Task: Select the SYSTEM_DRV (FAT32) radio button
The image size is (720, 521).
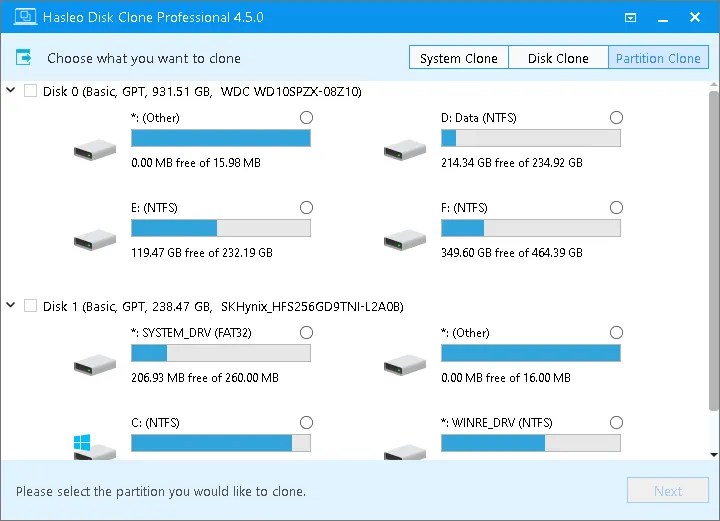Action: tap(306, 332)
